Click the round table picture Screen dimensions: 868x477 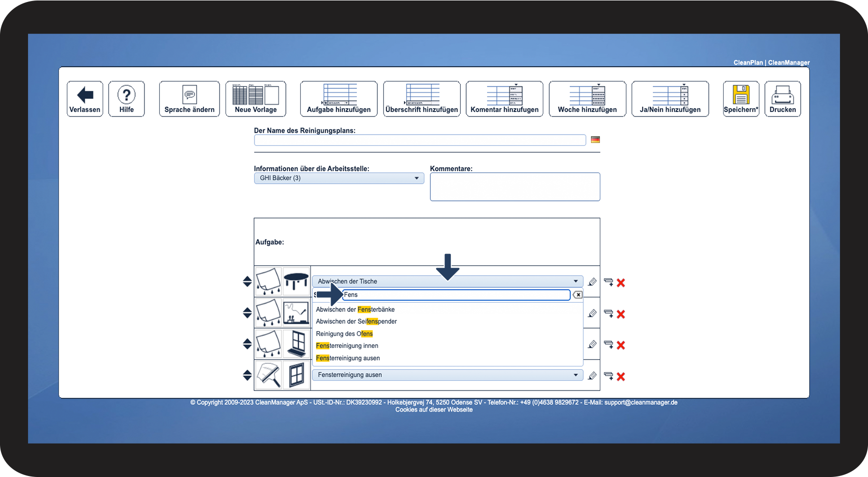pos(296,281)
